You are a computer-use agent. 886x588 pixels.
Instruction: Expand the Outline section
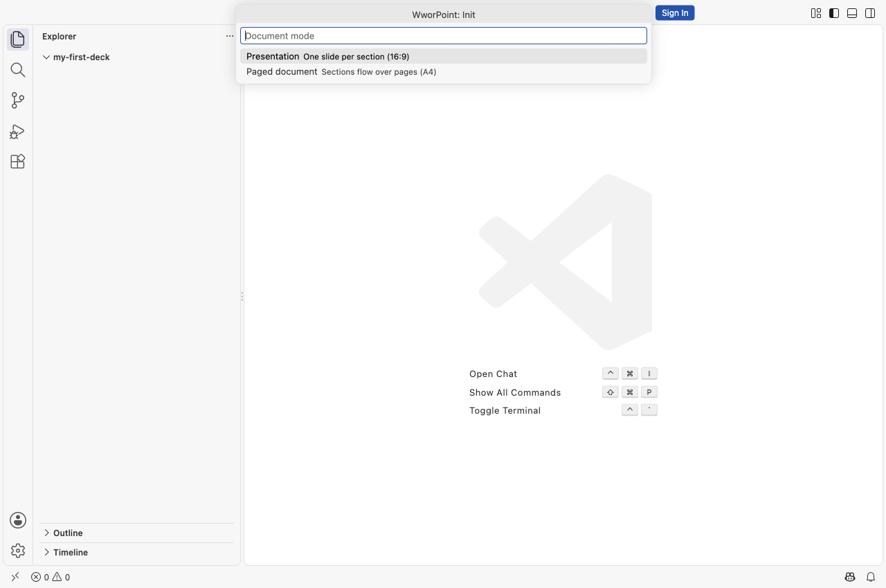pyautogui.click(x=137, y=533)
